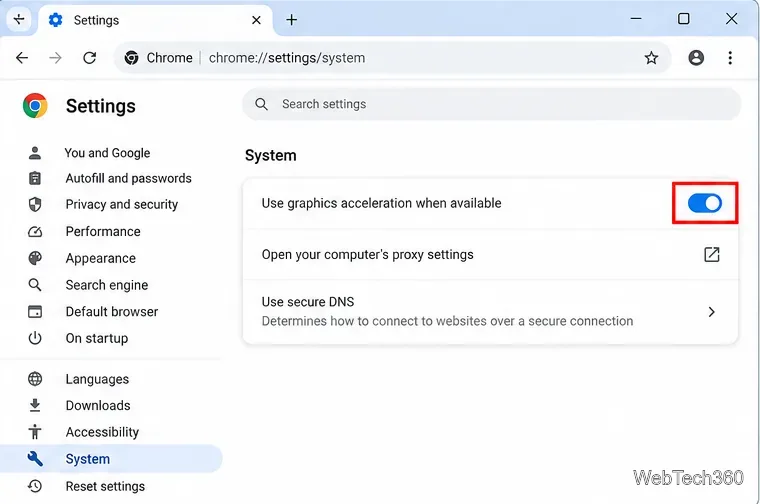Viewport: 760px width, 504px height.
Task: Open a new tab with plus button
Action: point(291,20)
